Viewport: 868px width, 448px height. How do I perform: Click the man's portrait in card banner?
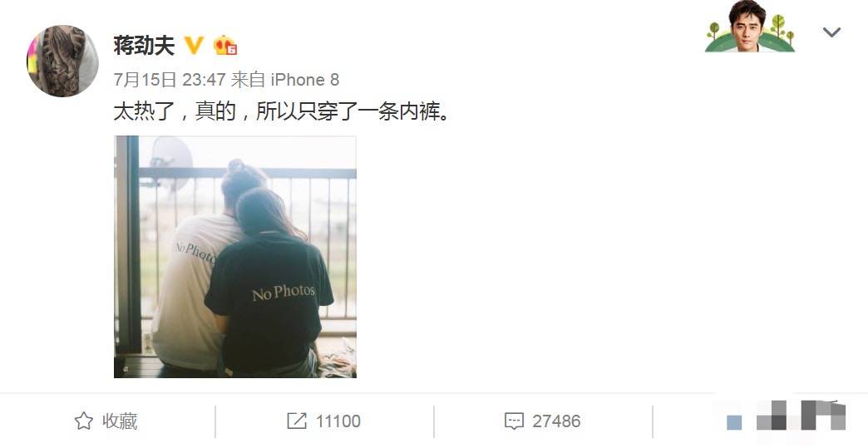(x=747, y=26)
